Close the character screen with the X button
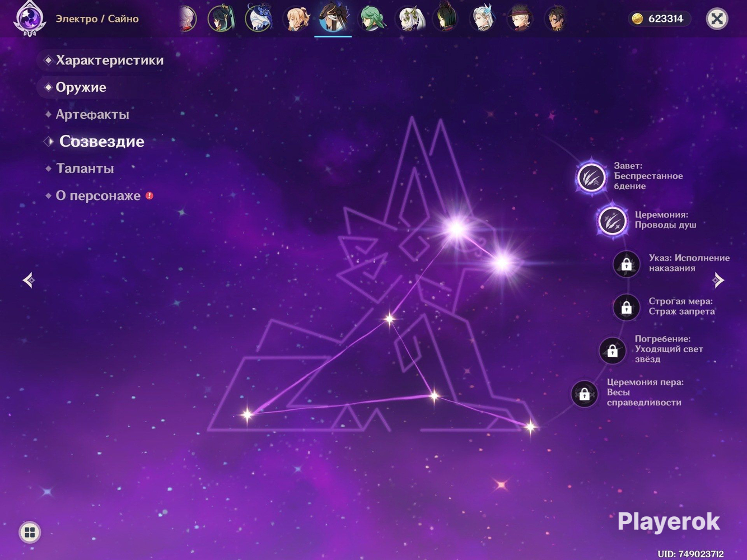Screen dimensions: 747x560 [717, 19]
